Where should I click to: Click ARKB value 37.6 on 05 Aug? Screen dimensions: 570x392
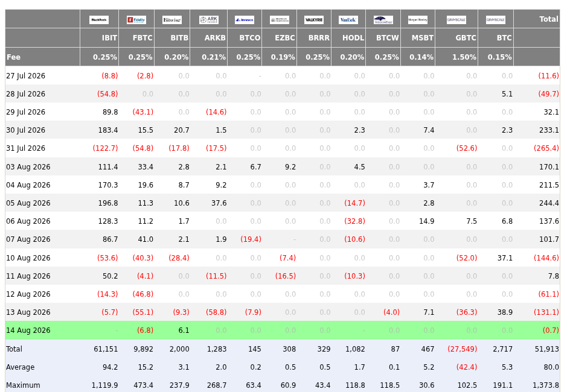coord(219,203)
